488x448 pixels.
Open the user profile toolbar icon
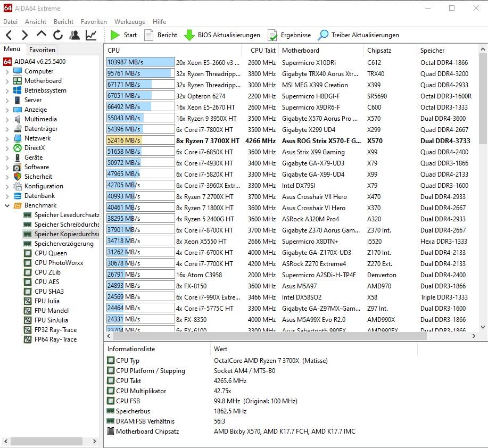coord(75,35)
